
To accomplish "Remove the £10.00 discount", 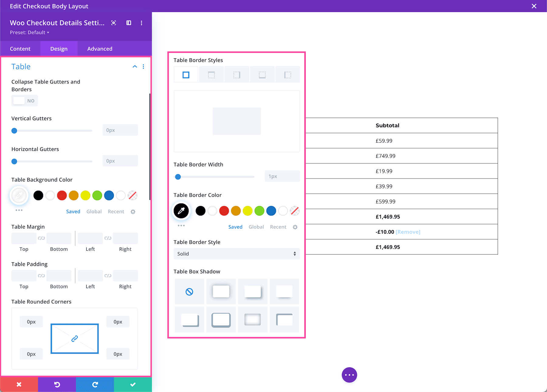I will tap(408, 232).
